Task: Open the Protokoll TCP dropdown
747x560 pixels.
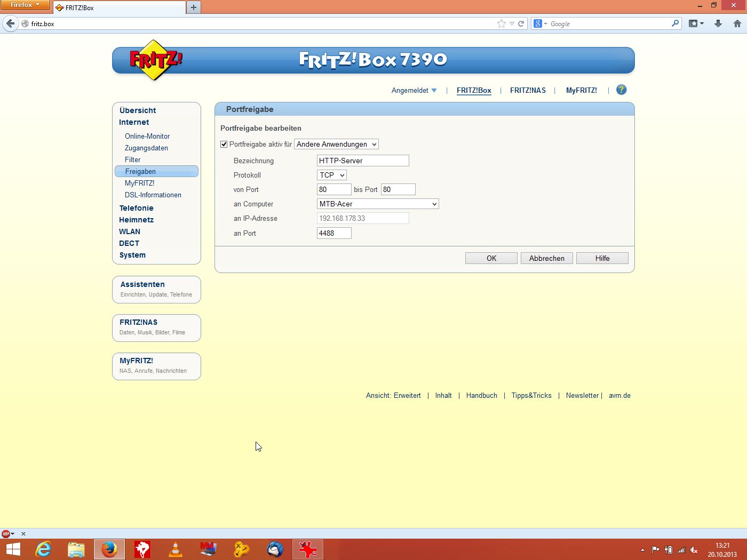Action: [332, 175]
